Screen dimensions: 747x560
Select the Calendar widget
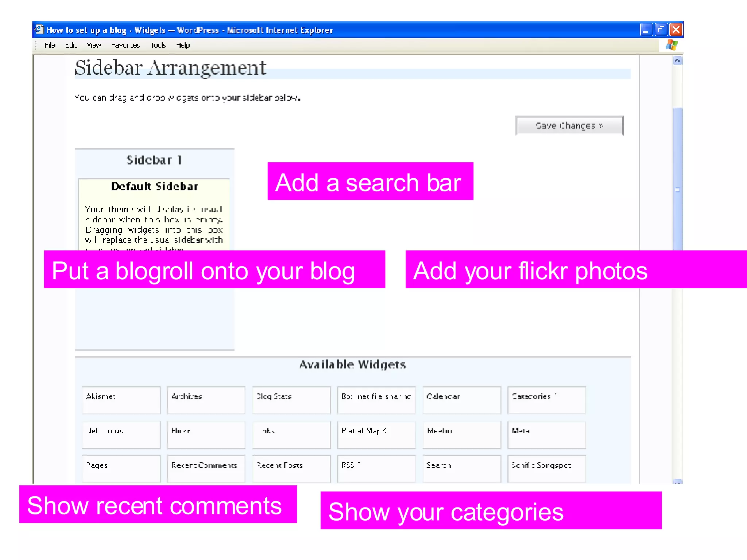tap(462, 400)
